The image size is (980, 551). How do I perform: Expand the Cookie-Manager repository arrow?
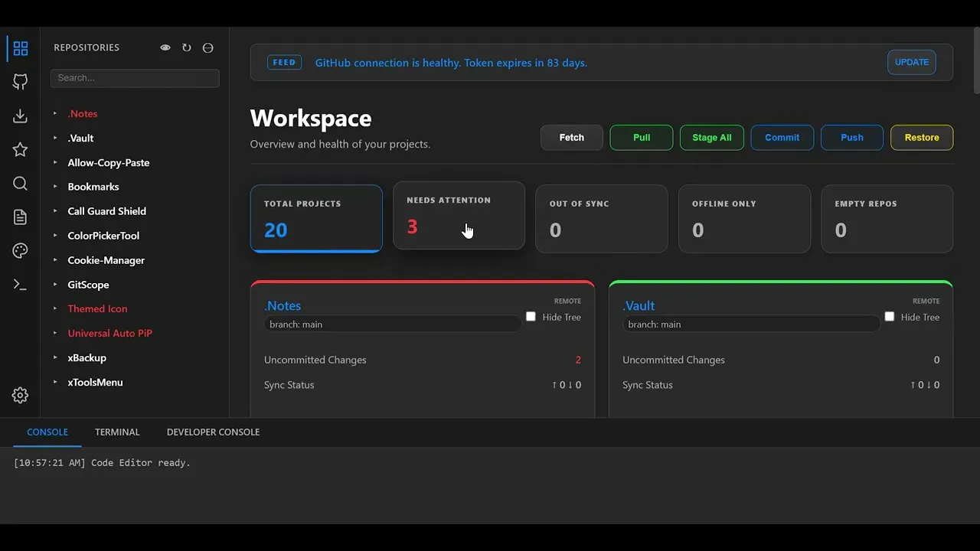[x=55, y=259]
